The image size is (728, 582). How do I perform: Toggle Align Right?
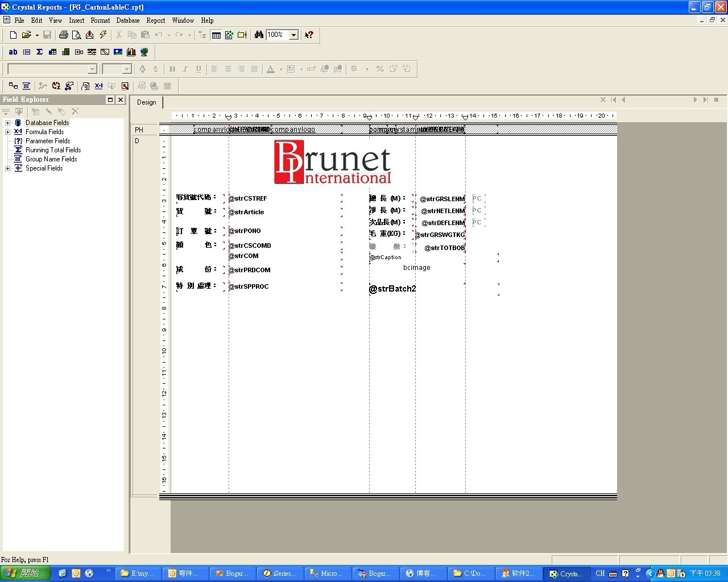click(x=241, y=69)
